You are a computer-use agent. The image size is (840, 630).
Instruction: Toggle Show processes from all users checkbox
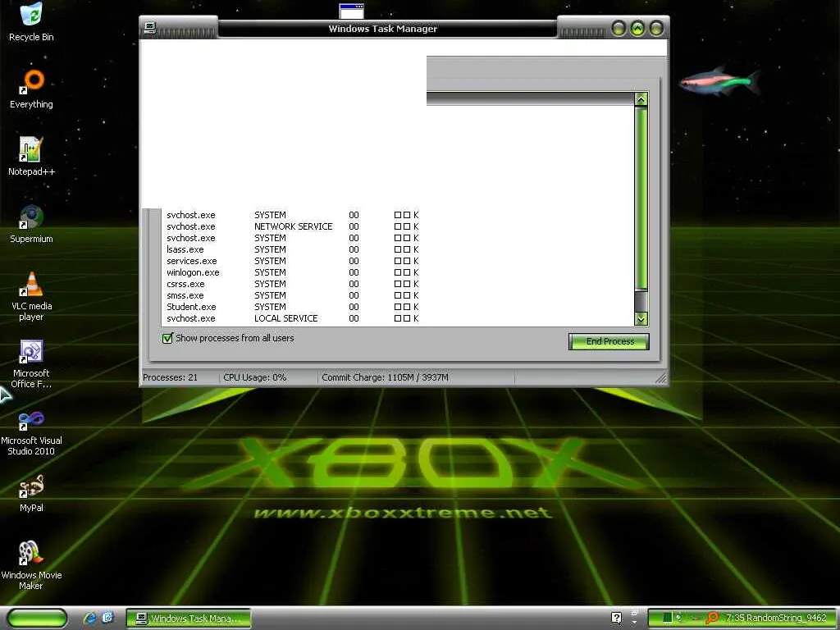(167, 338)
